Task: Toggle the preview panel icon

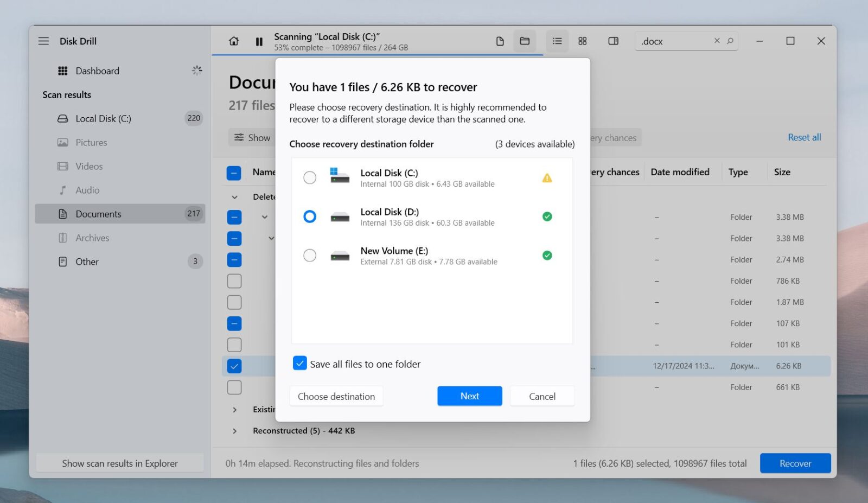Action: pos(613,41)
